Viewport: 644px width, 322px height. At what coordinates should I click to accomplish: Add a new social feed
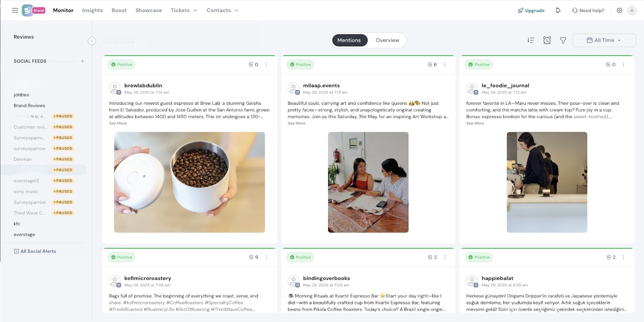pos(83,61)
